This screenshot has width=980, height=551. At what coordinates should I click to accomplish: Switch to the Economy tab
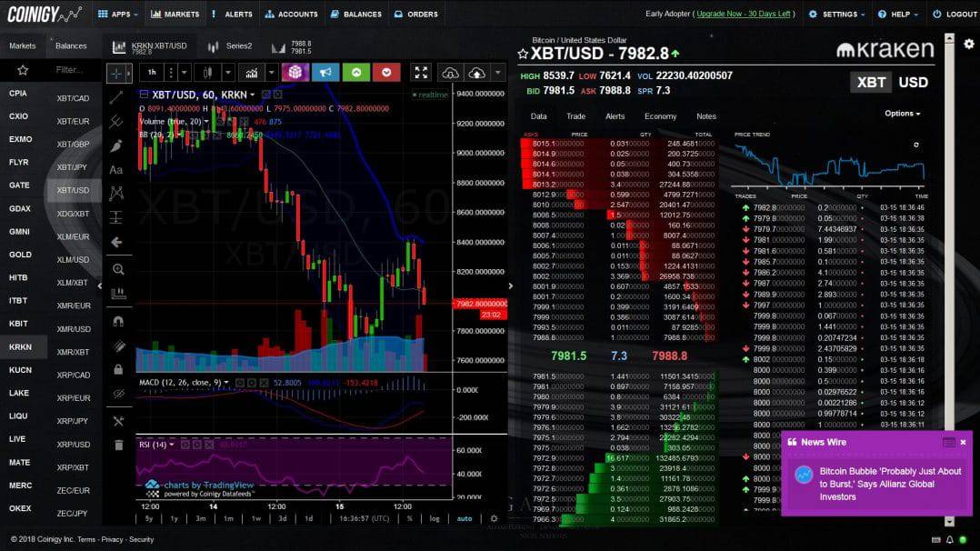tap(660, 116)
